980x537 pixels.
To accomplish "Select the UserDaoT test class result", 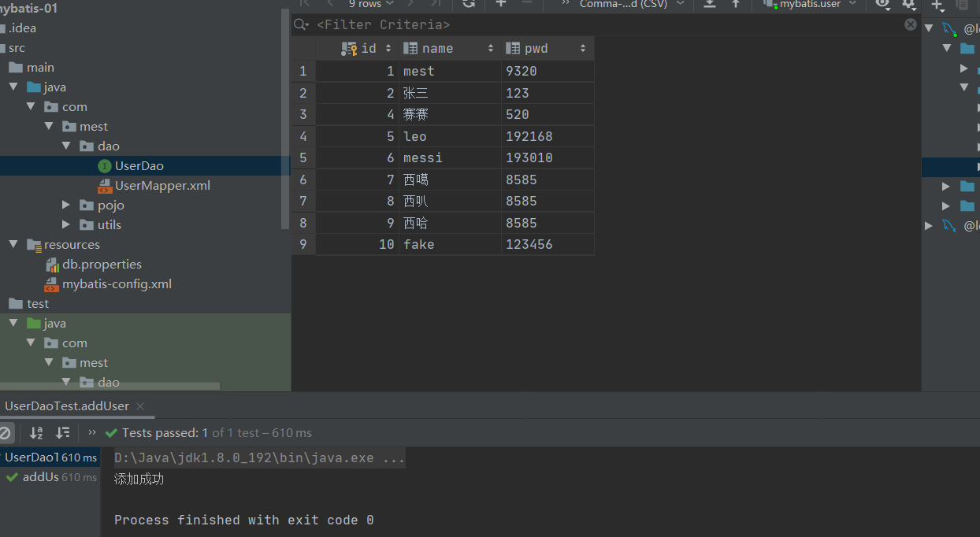I will pyautogui.click(x=50, y=457).
